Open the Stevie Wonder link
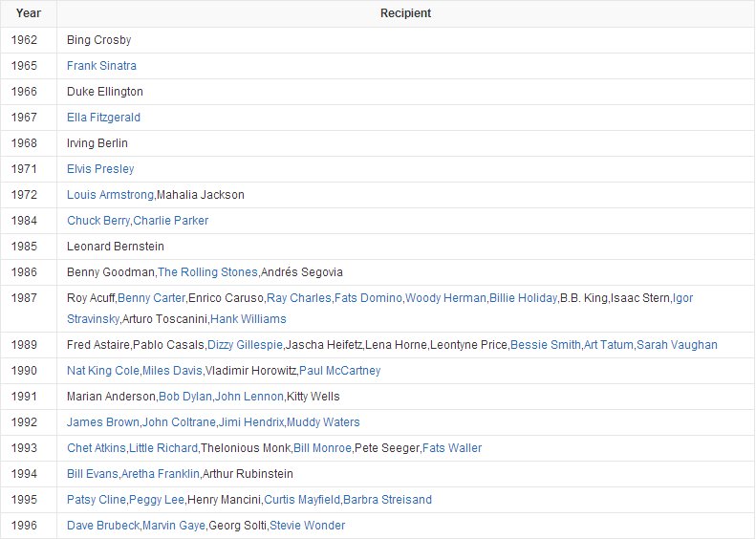This screenshot has height=539, width=756. tap(307, 526)
